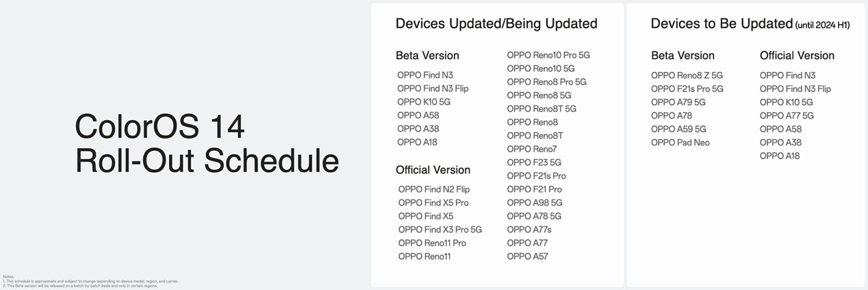Click the Devices to Be Updated heading
868x290 pixels.
[x=722, y=23]
